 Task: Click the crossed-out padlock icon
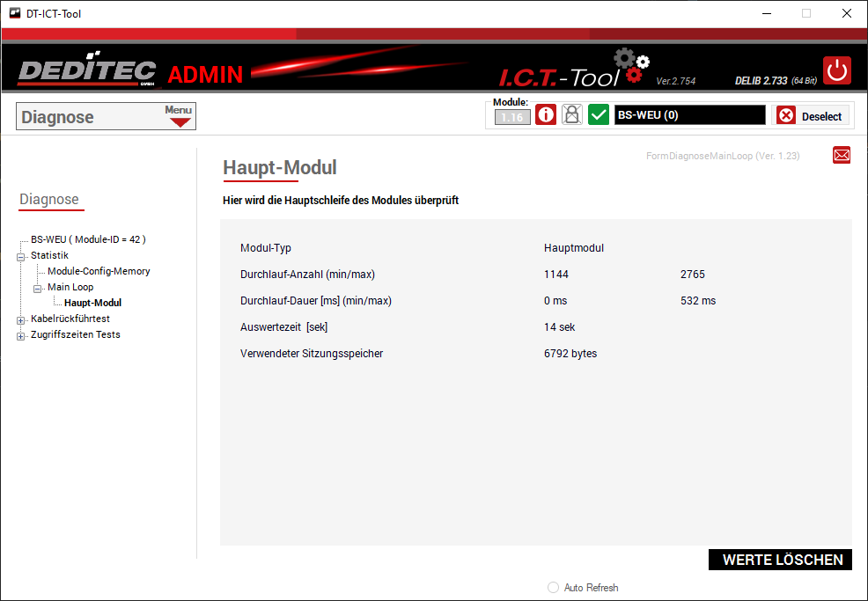(x=572, y=115)
